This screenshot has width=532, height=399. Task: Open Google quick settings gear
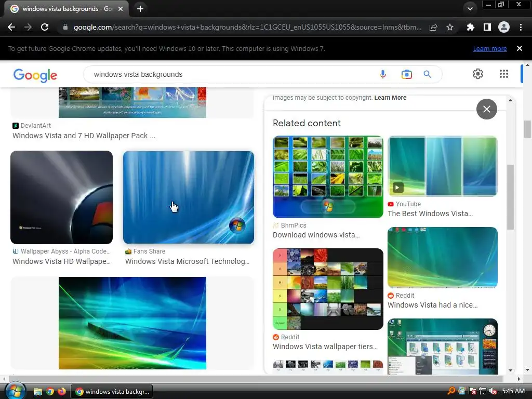pos(478,74)
